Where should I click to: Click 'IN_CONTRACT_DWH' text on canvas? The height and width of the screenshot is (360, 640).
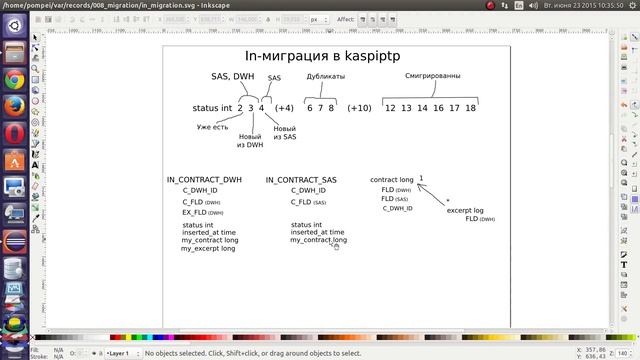point(204,180)
